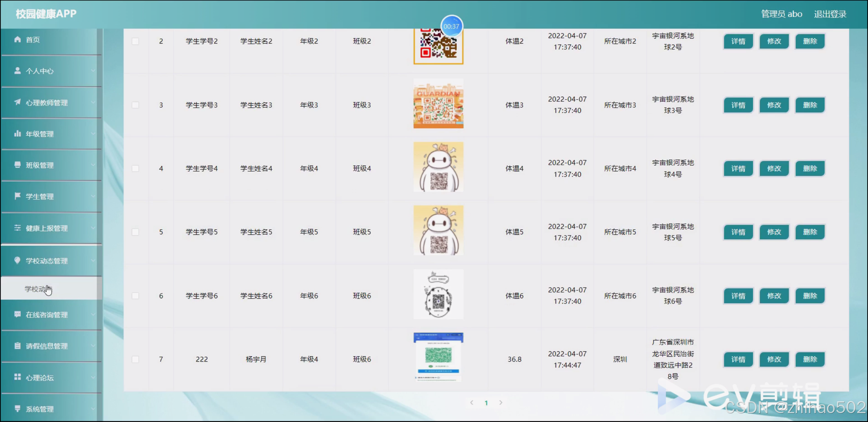Click 详情 button for student 4
The width and height of the screenshot is (868, 422).
[738, 168]
